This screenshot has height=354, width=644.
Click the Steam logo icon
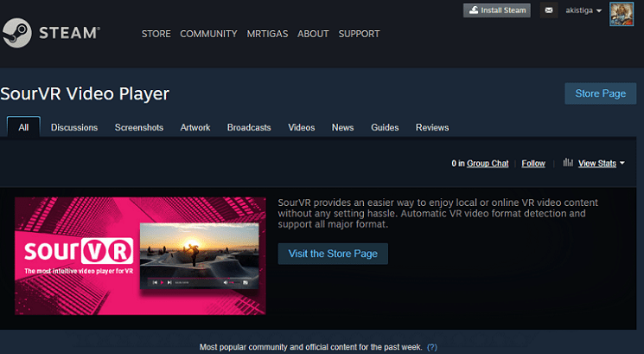click(x=16, y=33)
